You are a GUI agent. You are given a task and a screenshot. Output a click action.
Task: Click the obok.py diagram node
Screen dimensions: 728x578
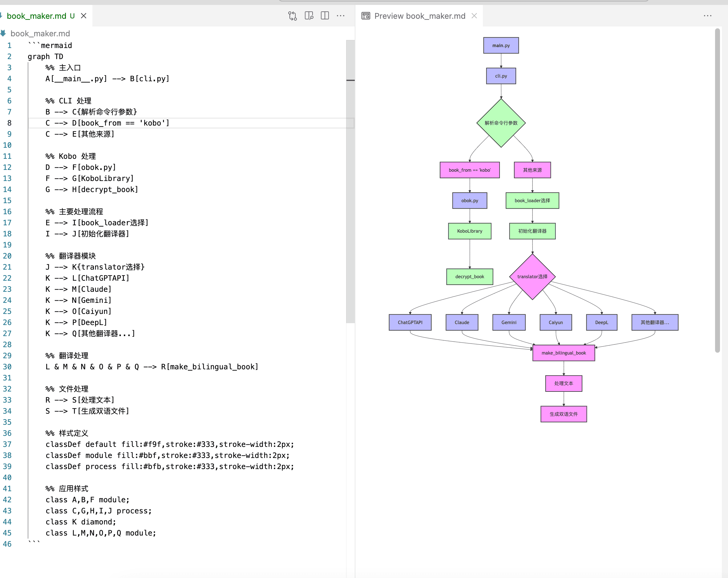[x=469, y=200]
